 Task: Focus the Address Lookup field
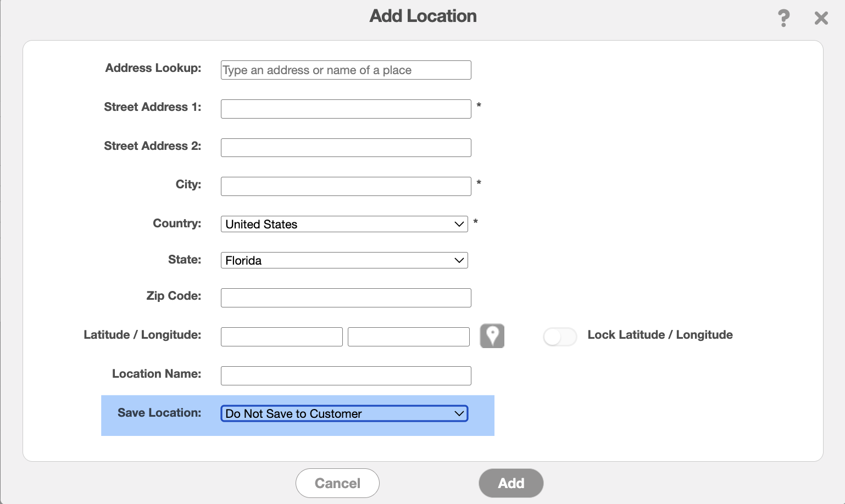(346, 70)
